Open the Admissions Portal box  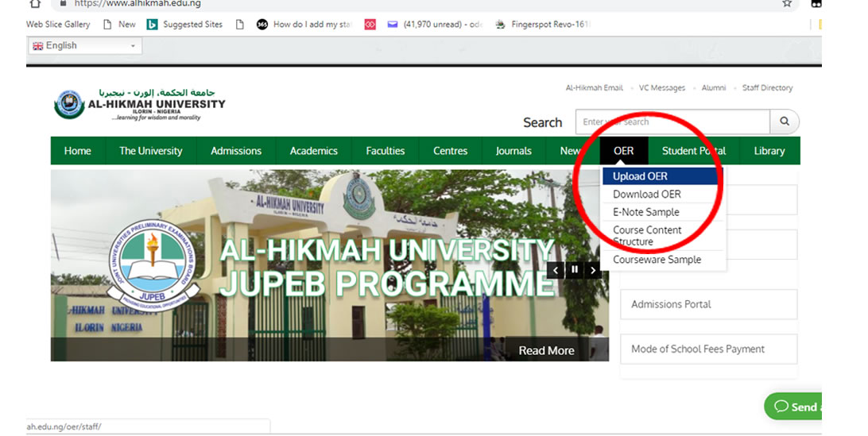pos(708,304)
